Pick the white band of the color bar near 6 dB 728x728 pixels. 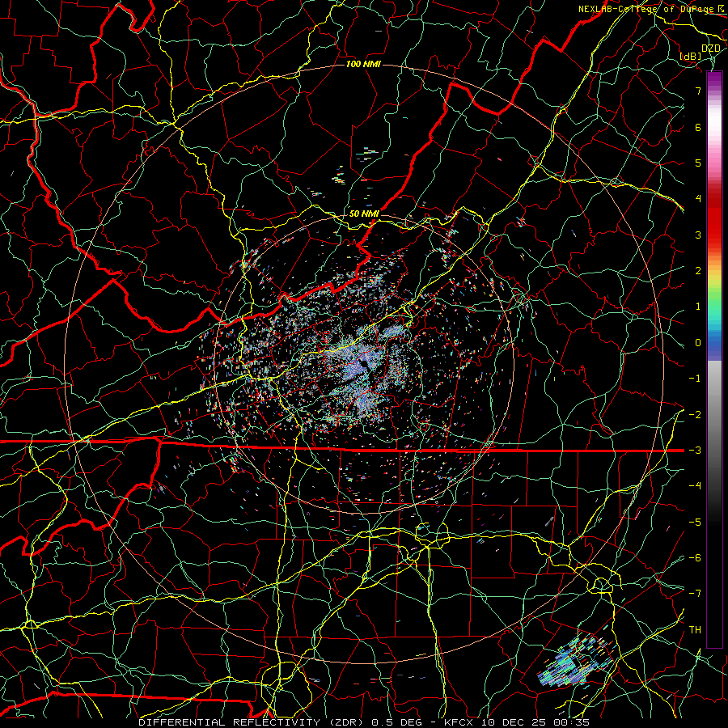[714, 123]
